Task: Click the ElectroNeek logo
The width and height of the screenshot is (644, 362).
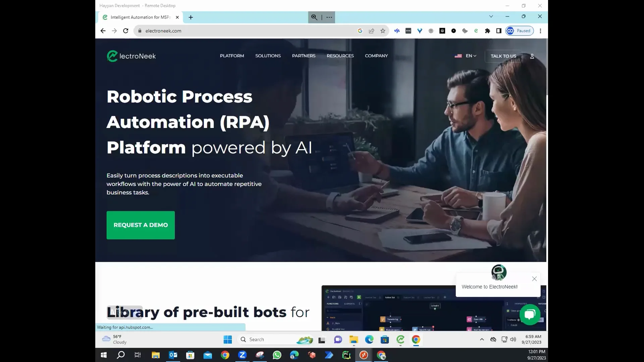Action: pyautogui.click(x=131, y=56)
